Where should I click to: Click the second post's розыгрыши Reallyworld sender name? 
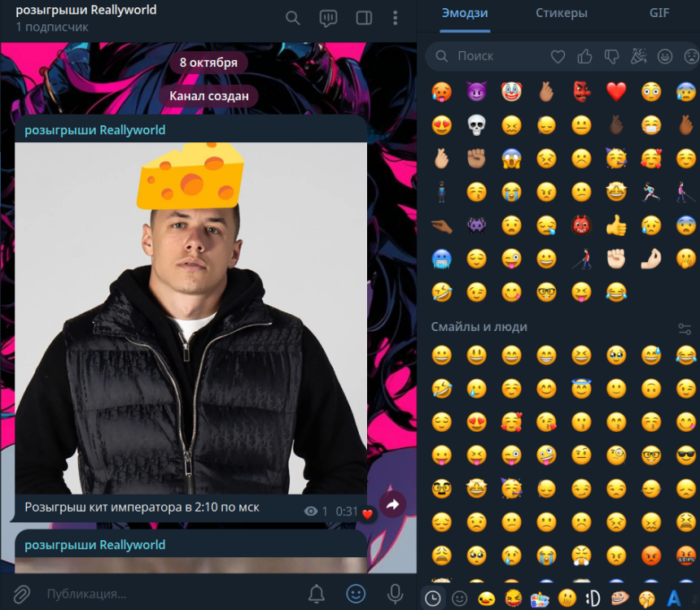point(94,545)
